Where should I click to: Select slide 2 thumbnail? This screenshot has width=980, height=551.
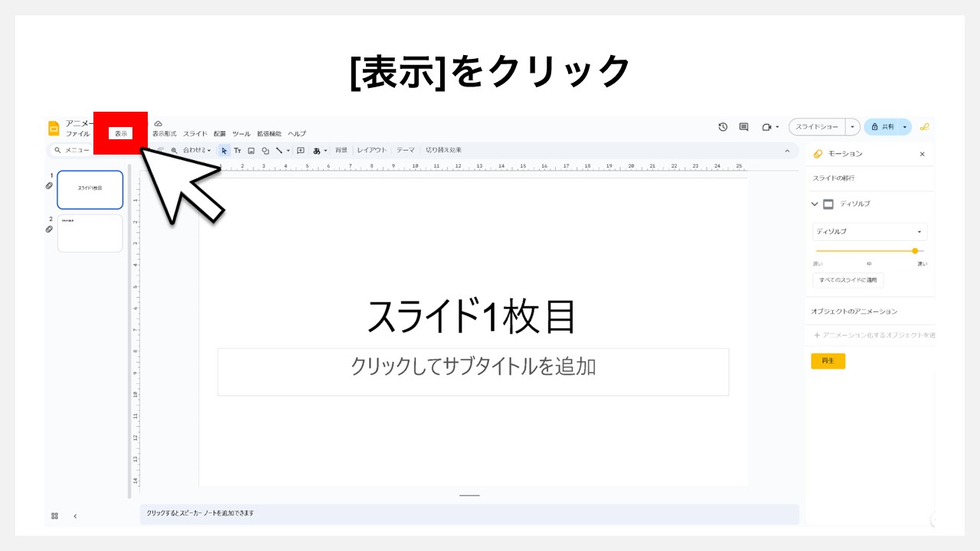pos(90,233)
